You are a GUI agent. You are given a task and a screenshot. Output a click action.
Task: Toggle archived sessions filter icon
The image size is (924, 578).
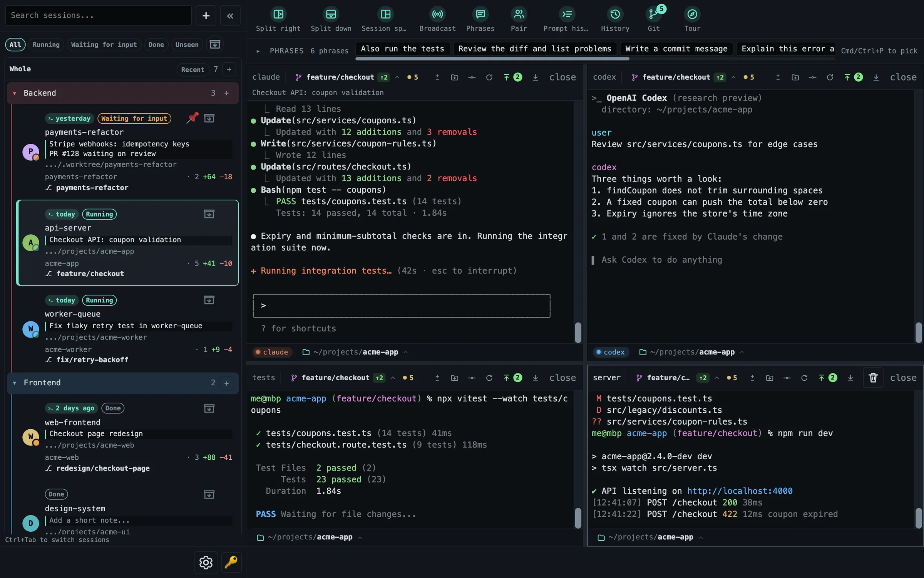[215, 45]
